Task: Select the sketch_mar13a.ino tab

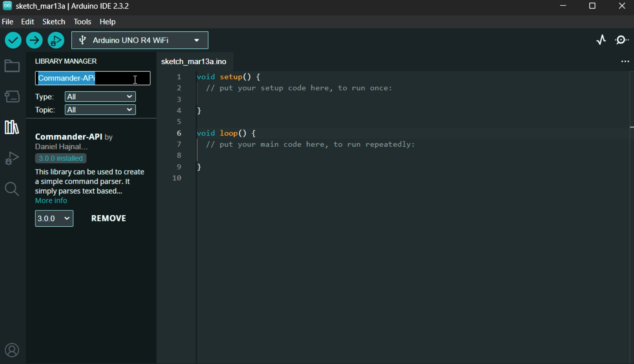Action: [x=194, y=61]
